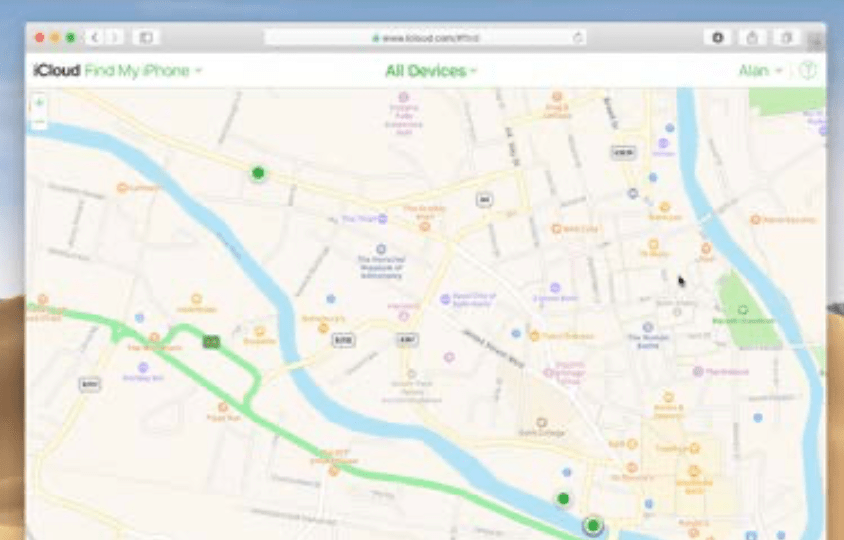Click Safari's forward arrow button
844x540 pixels.
114,38
